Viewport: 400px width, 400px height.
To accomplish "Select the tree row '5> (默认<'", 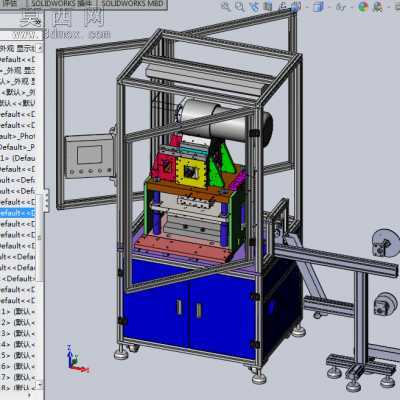I will (x=17, y=356).
